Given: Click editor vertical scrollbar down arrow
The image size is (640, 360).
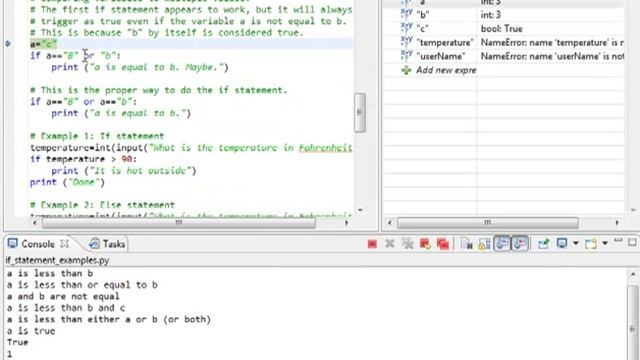Looking at the screenshot, I should (x=360, y=210).
